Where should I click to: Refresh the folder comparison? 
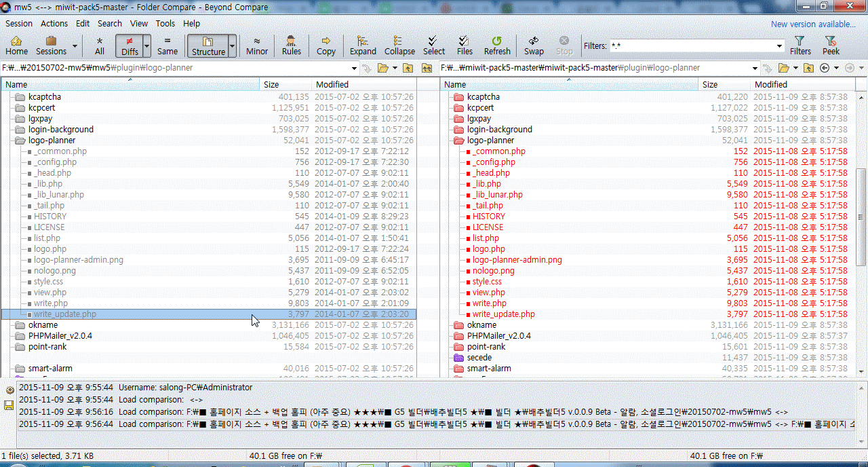tap(497, 45)
